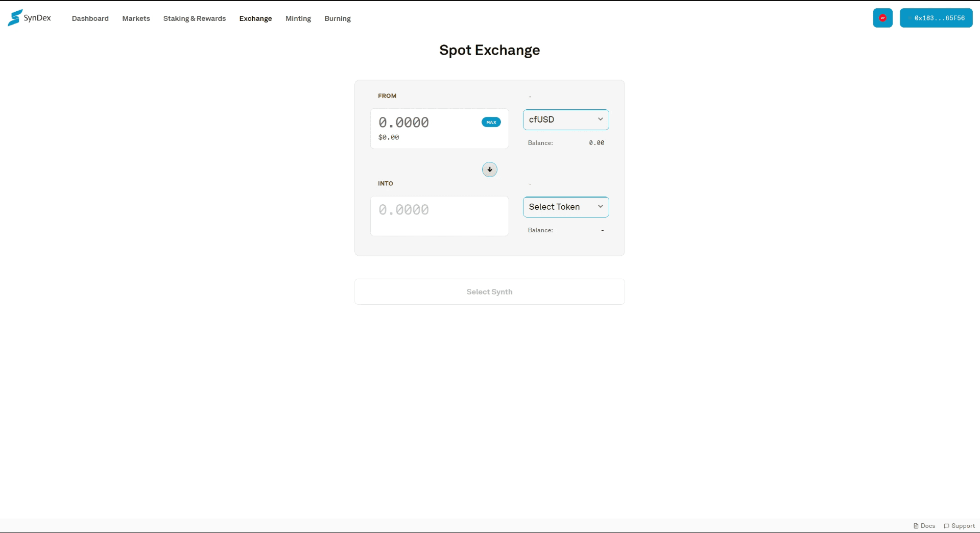
Task: Open the cfUSD token dropdown
Action: pos(565,119)
